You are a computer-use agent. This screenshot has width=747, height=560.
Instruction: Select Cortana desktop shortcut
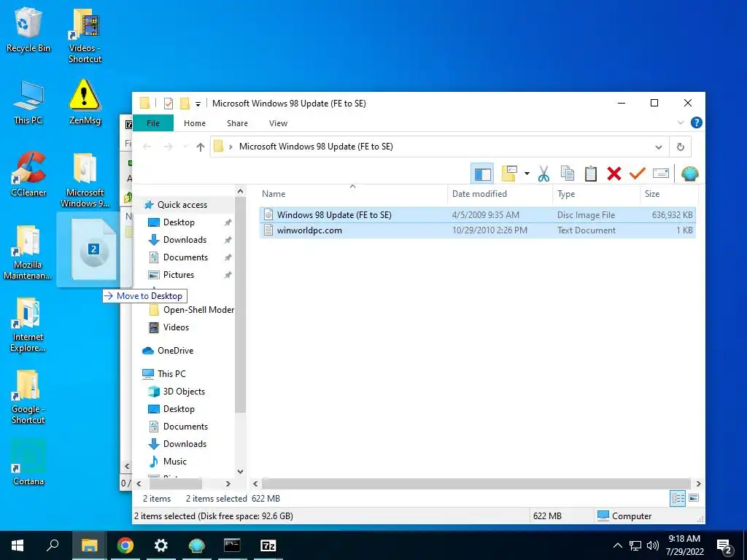[x=28, y=462]
